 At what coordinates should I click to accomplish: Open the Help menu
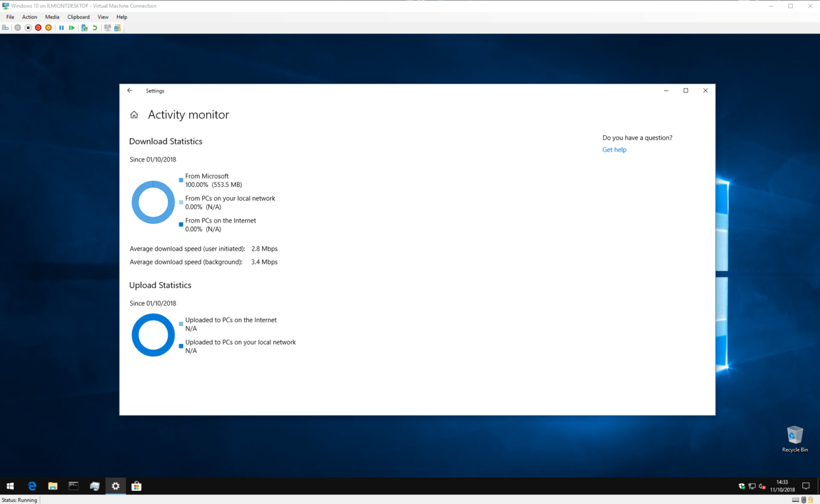121,17
